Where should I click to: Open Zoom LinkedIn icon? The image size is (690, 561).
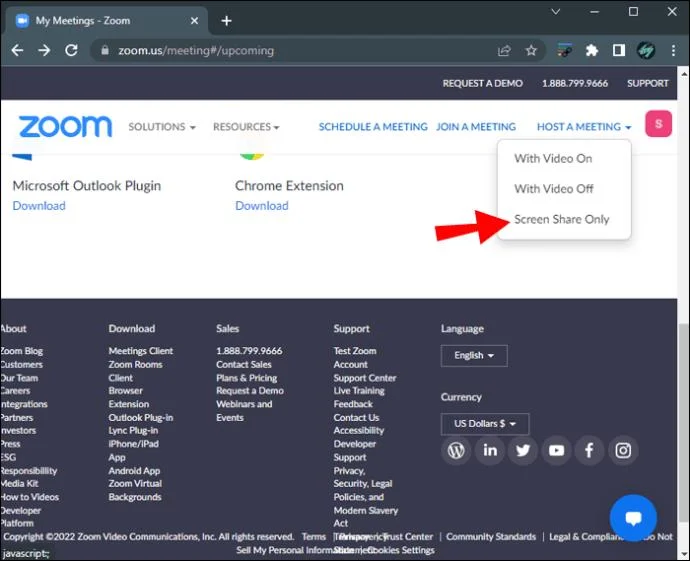(x=490, y=450)
